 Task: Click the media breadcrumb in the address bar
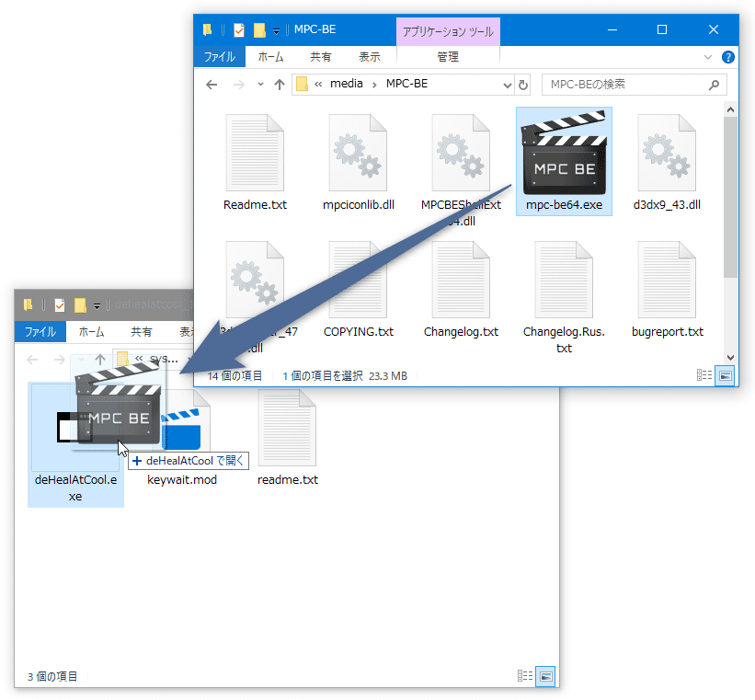tap(346, 84)
